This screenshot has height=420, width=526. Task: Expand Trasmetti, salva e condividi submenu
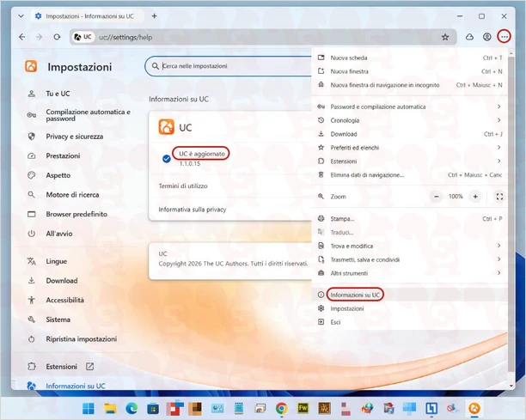[409, 259]
